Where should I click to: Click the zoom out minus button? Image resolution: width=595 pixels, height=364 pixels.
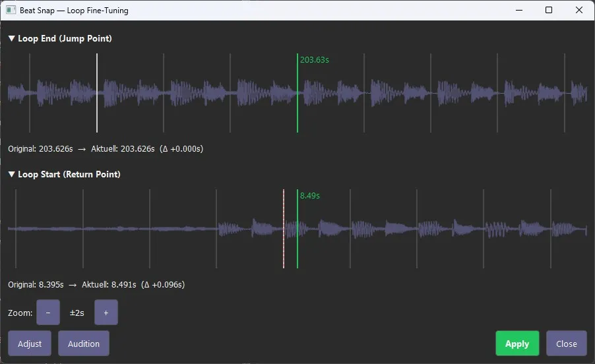(x=48, y=313)
